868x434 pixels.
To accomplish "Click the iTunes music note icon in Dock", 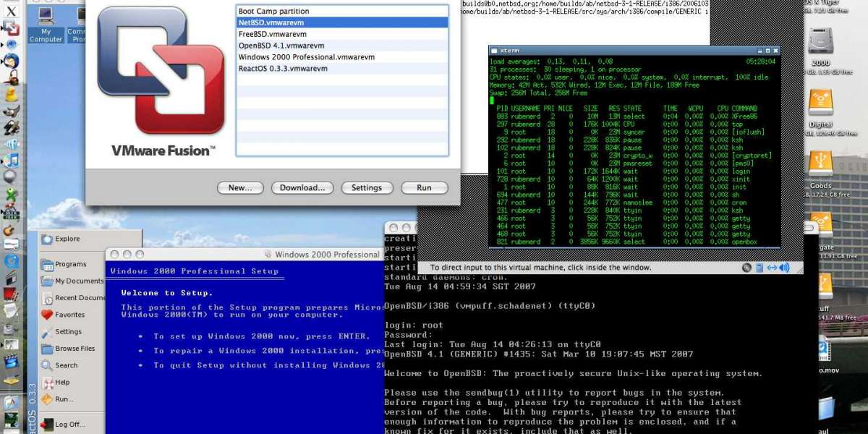I will [11, 161].
